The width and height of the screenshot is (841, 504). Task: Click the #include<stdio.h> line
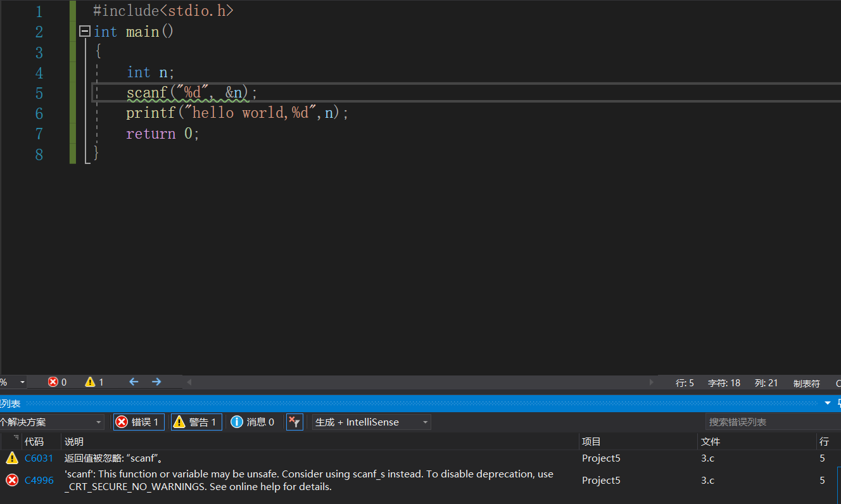pos(163,11)
